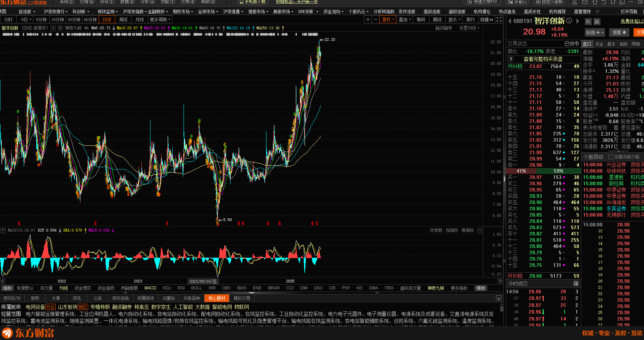The image size is (644, 340).
Task: Click 查看完整档买卖盘 link
Action: [x=543, y=59]
